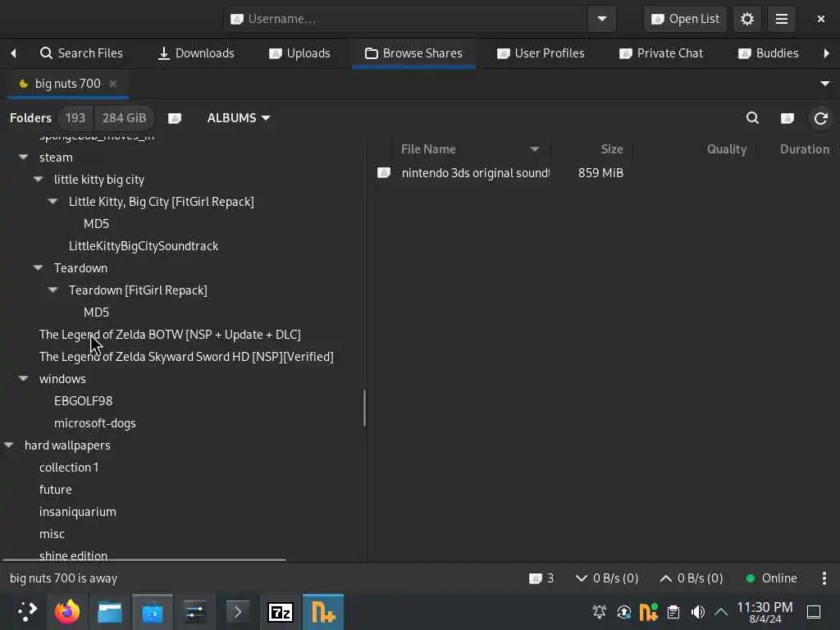The width and height of the screenshot is (840, 630).
Task: Switch to the Downloads tab
Action: (x=196, y=53)
